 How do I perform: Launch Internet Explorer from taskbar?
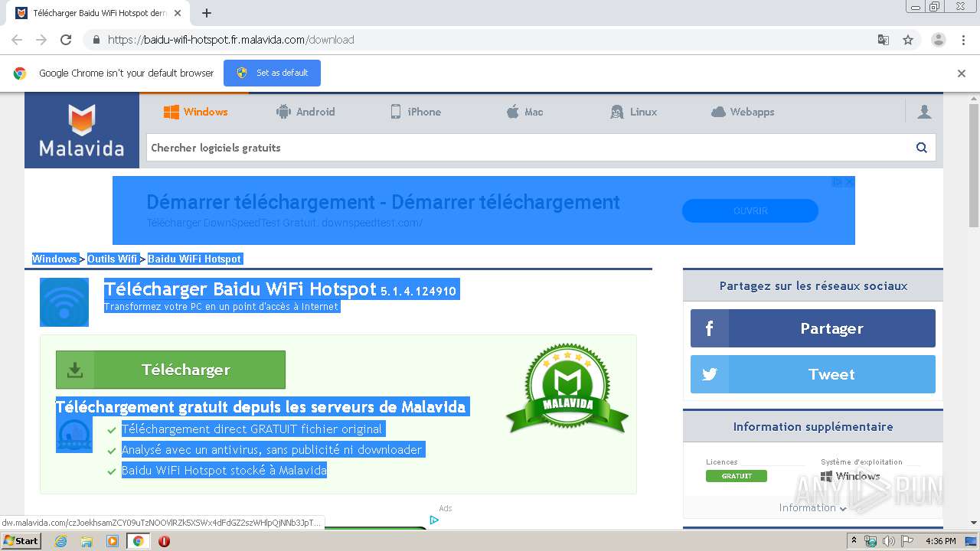click(x=61, y=541)
